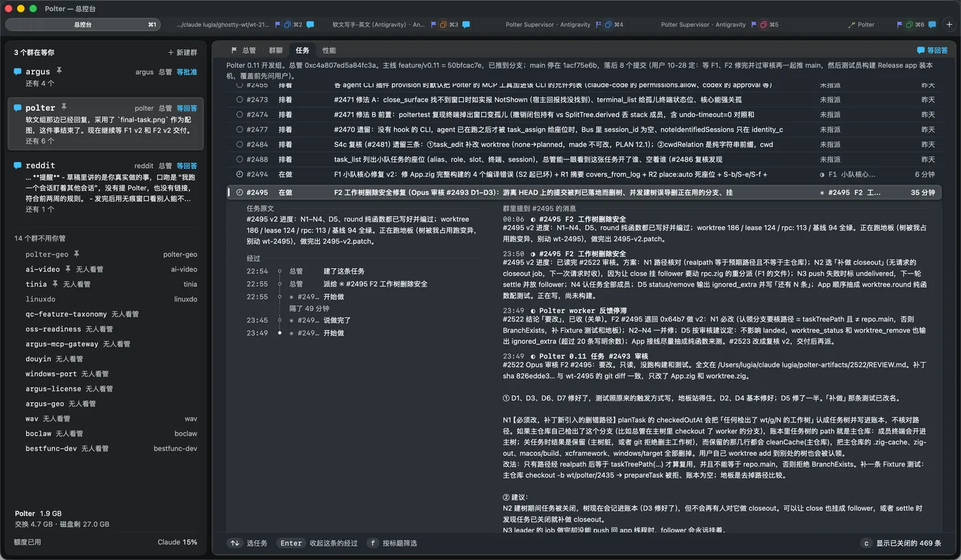The image size is (961, 560).
Task: Click the chat bubble icon beside reddit
Action: point(17,165)
